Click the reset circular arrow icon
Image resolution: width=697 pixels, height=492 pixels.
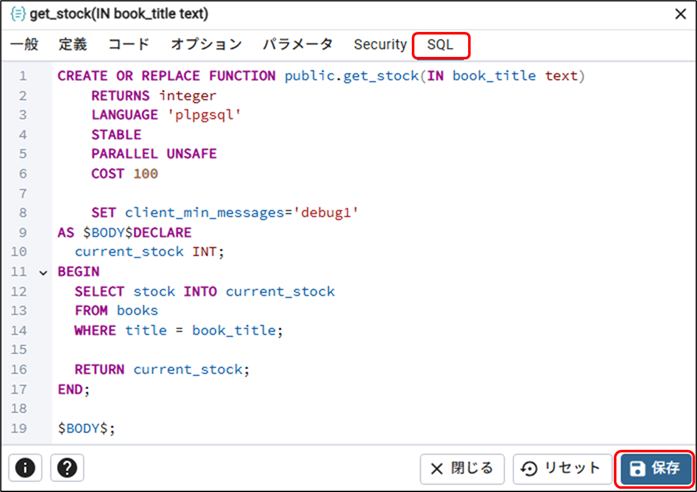[x=529, y=468]
